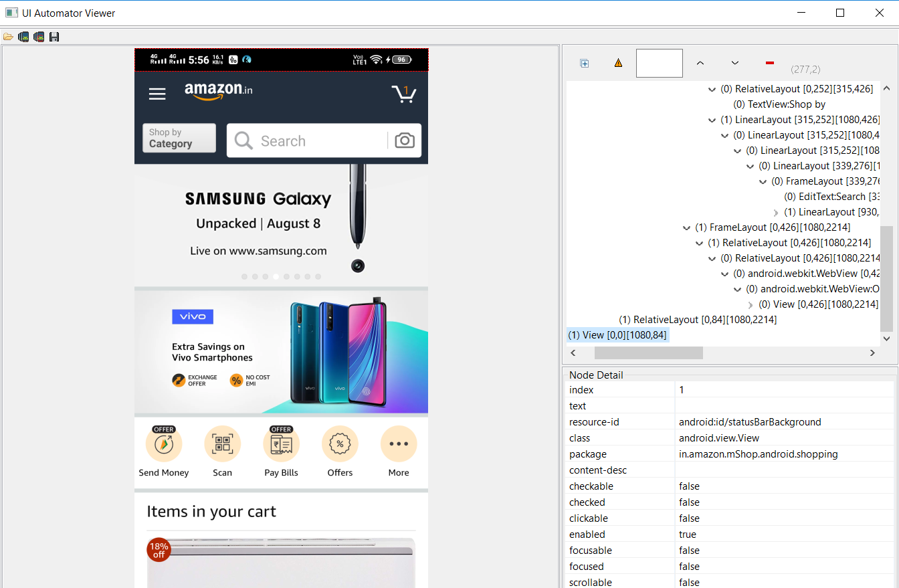The width and height of the screenshot is (899, 588).
Task: Tap the Offers icon
Action: (340, 444)
